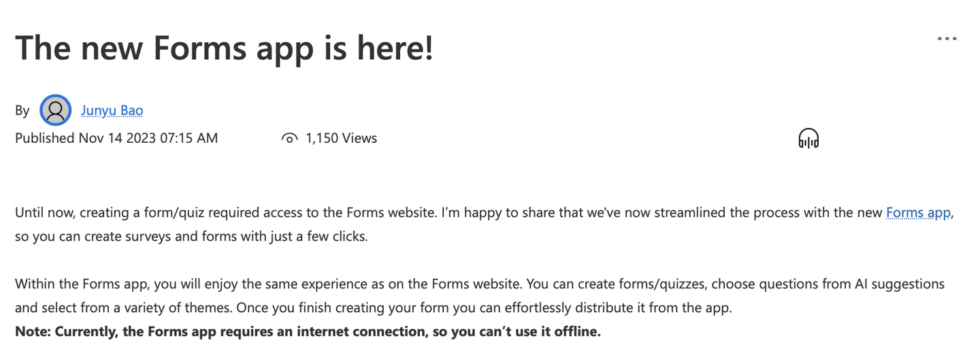
Task: Click the "By" label before the avatar
Action: coord(22,110)
